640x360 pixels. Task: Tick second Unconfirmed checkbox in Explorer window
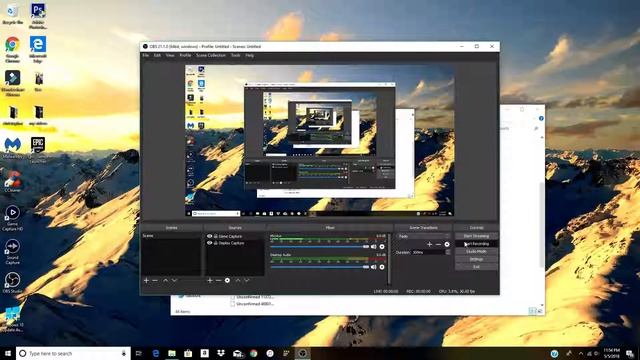(x=232, y=304)
